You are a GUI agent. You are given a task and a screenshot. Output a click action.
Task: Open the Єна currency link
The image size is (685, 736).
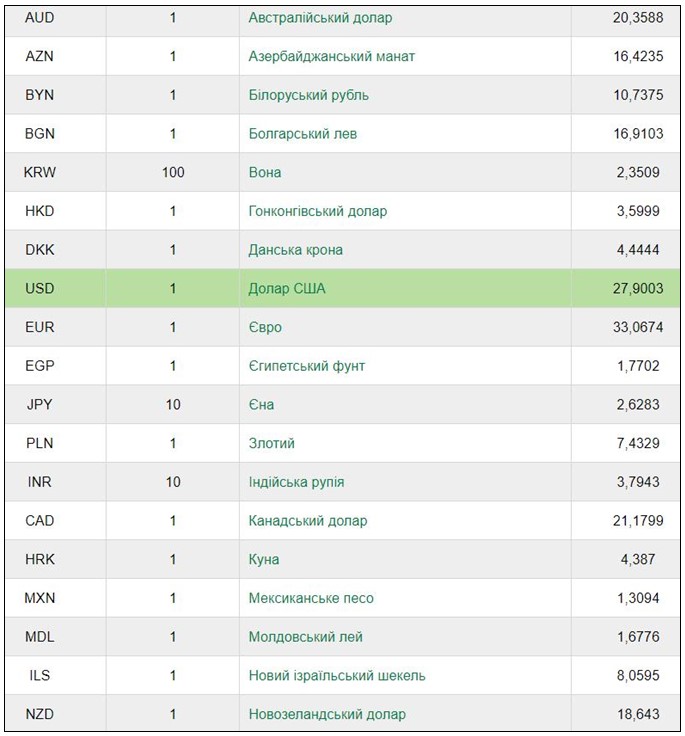point(261,405)
